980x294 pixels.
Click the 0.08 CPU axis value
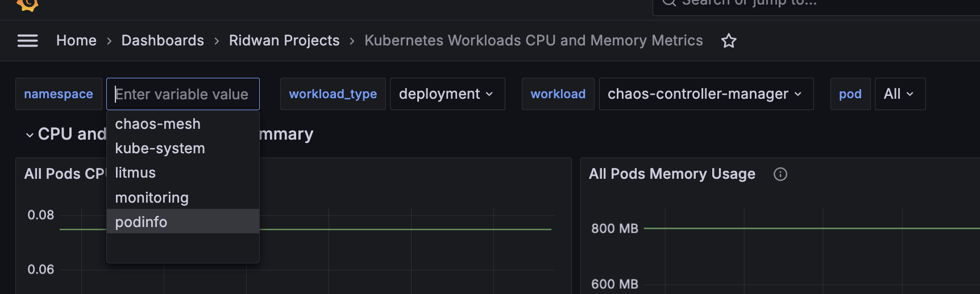[41, 215]
